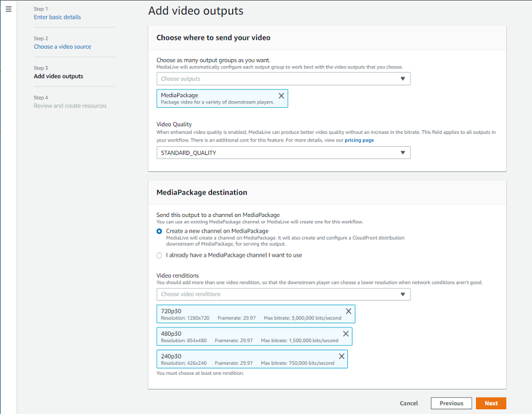Click the MediaPackage output group tag
The height and width of the screenshot is (414, 532).
tap(216, 98)
